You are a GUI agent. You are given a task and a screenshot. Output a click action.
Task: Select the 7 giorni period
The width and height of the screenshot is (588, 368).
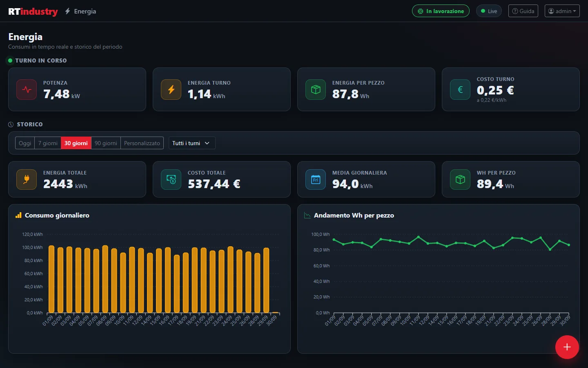click(x=48, y=143)
